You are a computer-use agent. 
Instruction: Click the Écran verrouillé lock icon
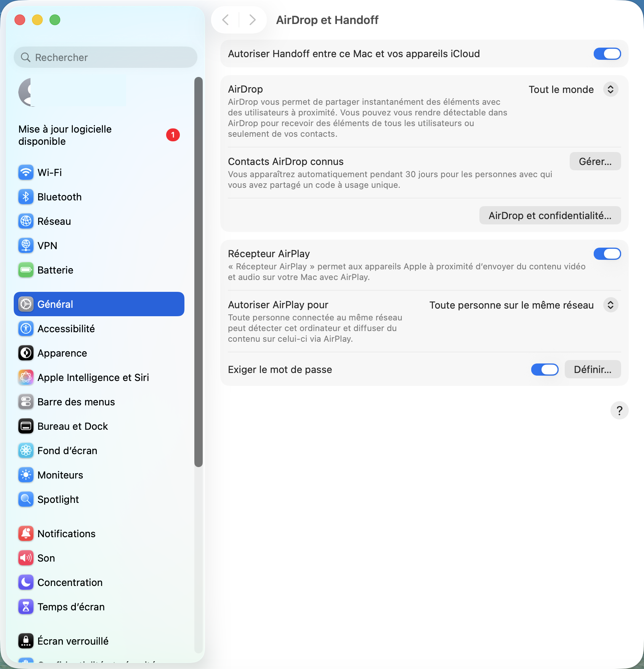(26, 641)
